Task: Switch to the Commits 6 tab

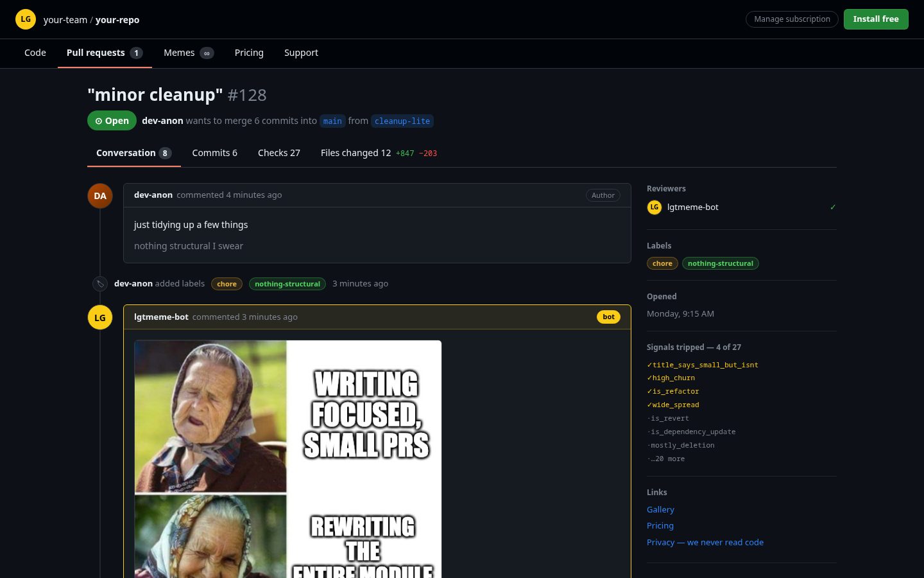Action: [x=215, y=153]
